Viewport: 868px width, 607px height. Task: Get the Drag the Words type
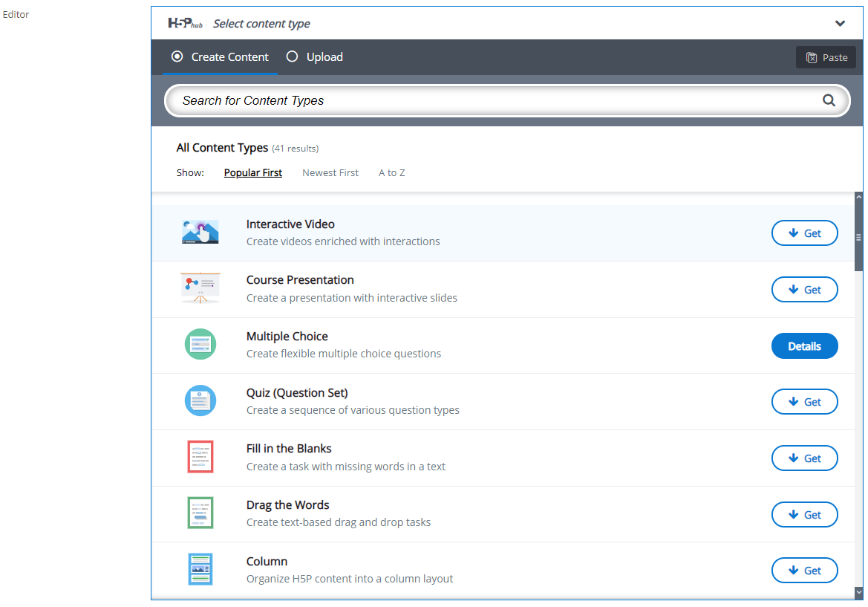tap(804, 515)
